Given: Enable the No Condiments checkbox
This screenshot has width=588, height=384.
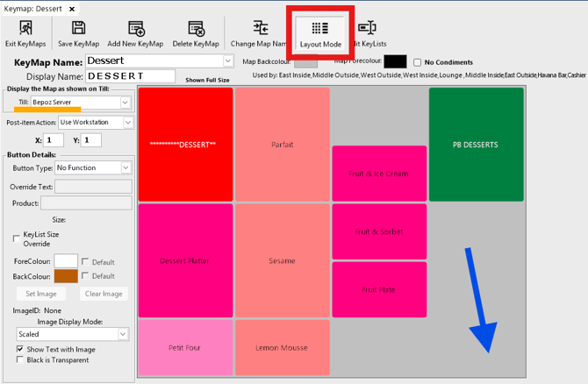Looking at the screenshot, I should [x=418, y=62].
